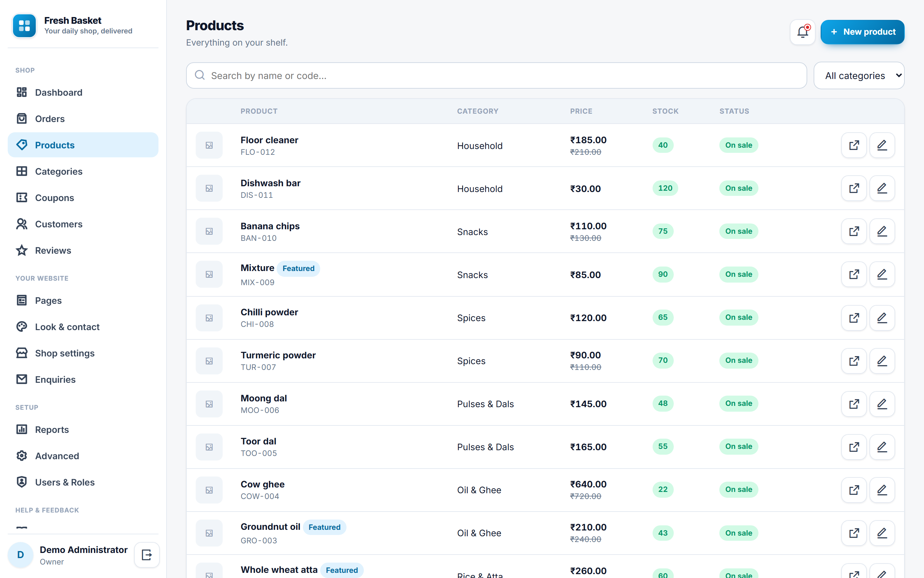Screen dimensions: 924x578
Task: Click the Turmeric powder product name
Action: click(278, 355)
